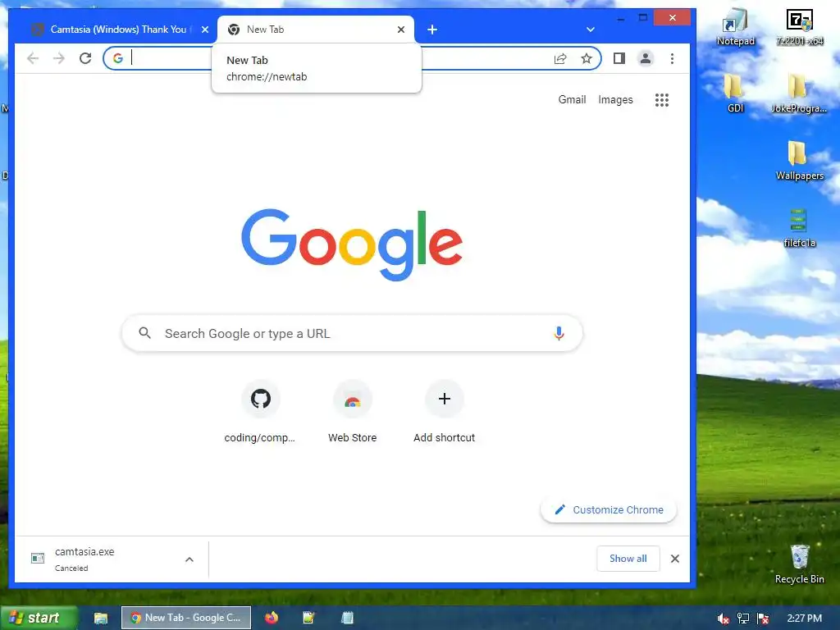Screen dimensions: 840x630
Task: Click the Google logo
Action: click(352, 244)
